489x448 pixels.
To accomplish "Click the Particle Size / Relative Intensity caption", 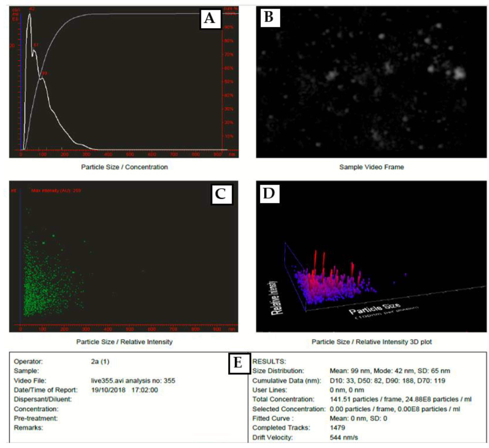I will click(x=124, y=342).
